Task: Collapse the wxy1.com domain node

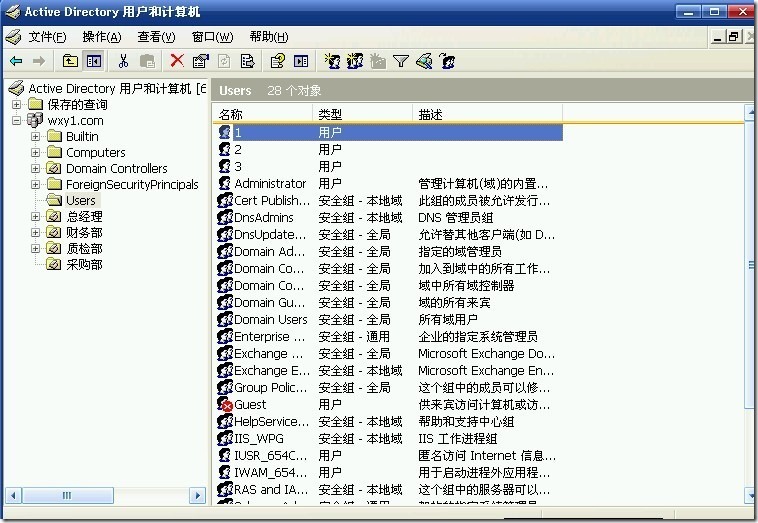Action: pyautogui.click(x=17, y=121)
